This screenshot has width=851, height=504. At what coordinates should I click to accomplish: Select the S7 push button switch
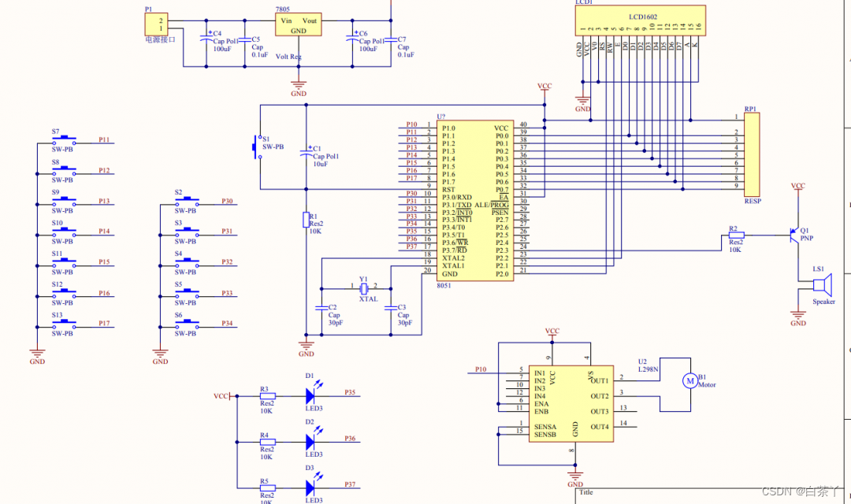click(64, 140)
